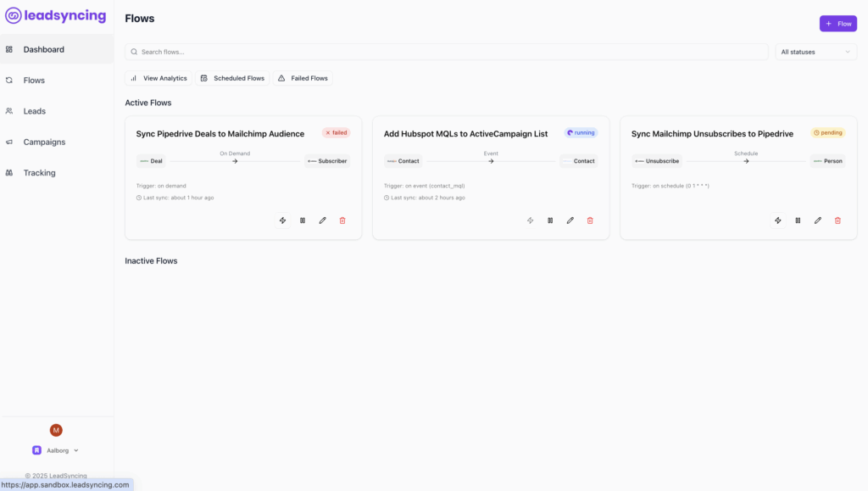Open Leads in the sidebar
Screen dimensions: 868x491
pyautogui.click(x=57, y=111)
